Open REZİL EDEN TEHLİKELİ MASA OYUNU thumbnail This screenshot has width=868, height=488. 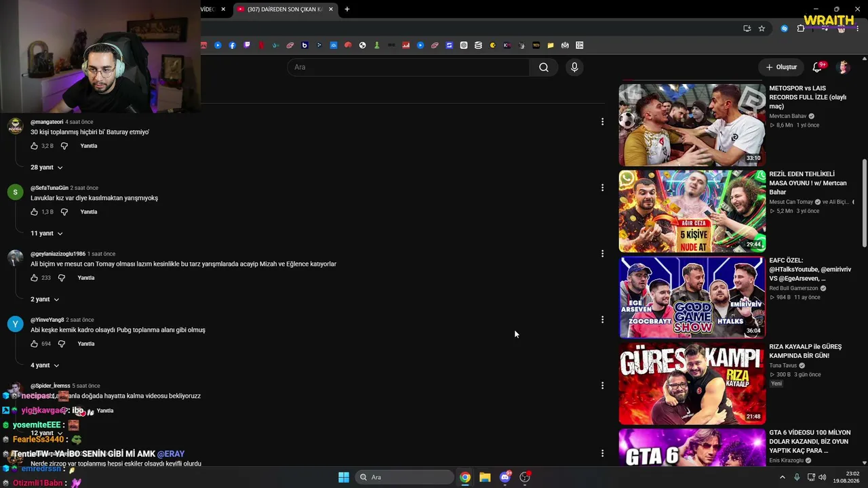click(692, 211)
